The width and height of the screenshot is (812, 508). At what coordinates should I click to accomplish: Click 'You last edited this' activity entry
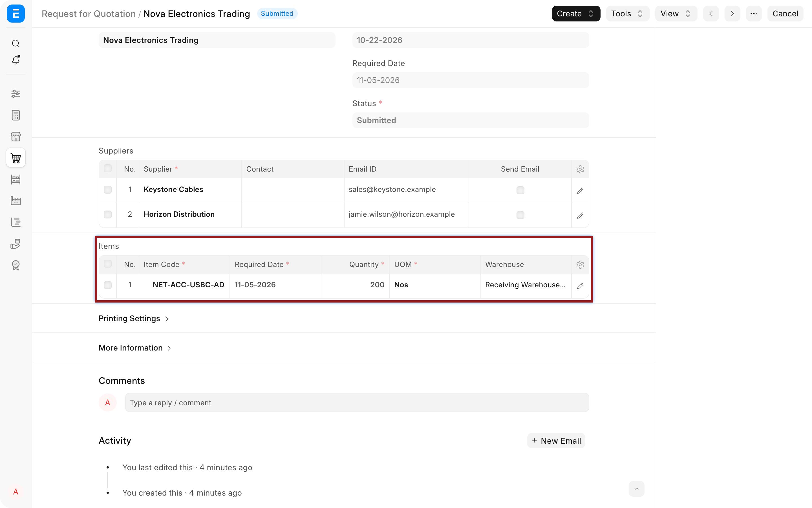[x=187, y=467]
